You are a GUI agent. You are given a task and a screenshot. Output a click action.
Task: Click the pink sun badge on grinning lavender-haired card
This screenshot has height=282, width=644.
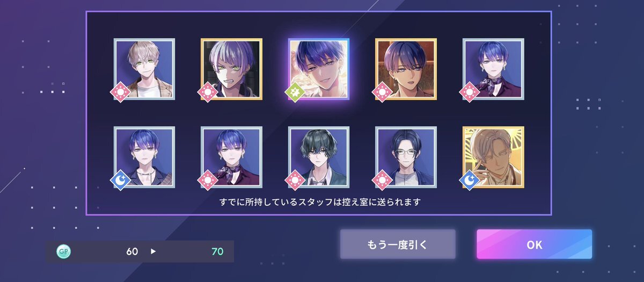208,93
